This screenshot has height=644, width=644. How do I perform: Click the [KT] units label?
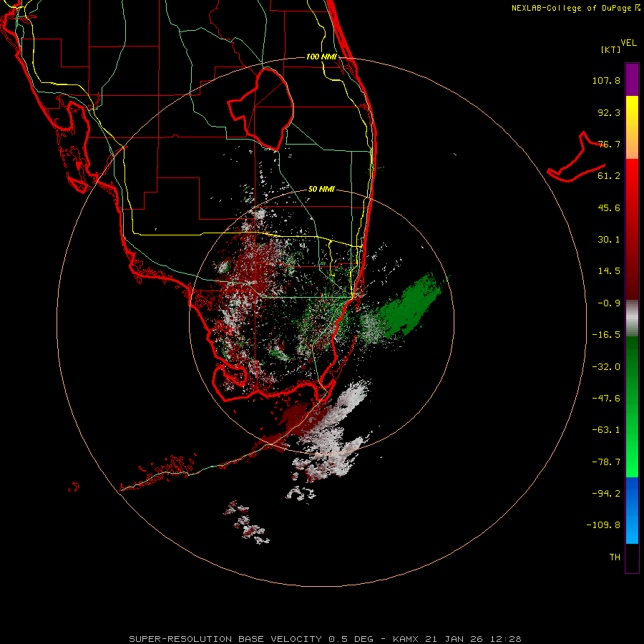tap(611, 49)
